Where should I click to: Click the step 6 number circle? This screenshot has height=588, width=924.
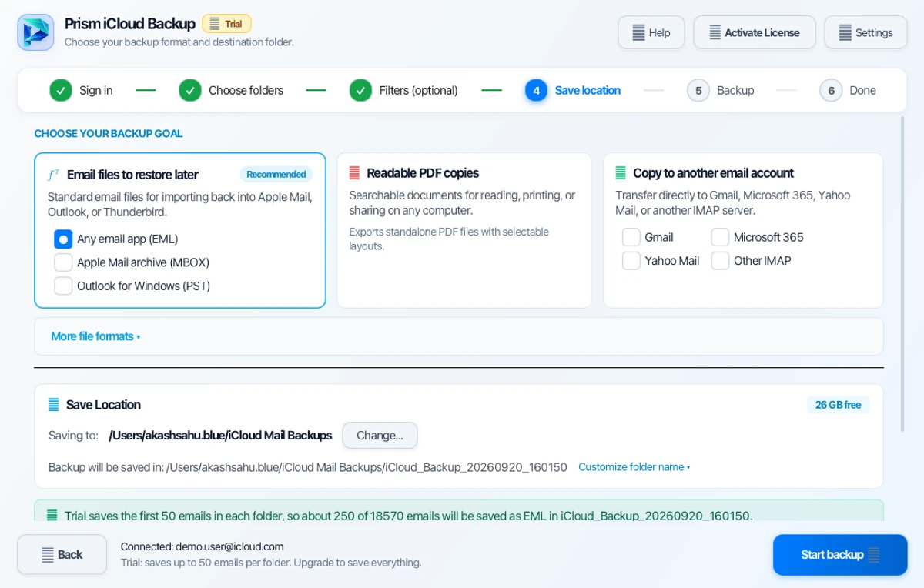click(x=832, y=90)
